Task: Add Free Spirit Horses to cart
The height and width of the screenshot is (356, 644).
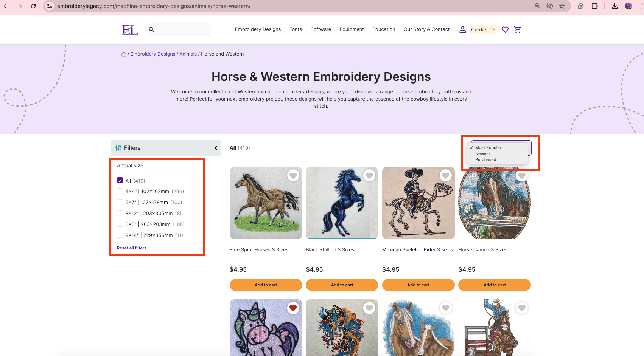Action: pyautogui.click(x=266, y=285)
